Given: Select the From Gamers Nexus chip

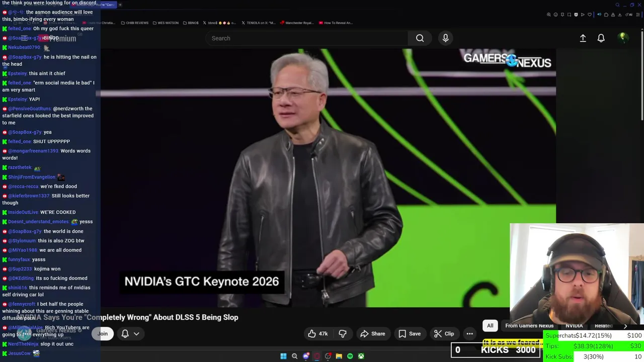Looking at the screenshot, I should pos(529,325).
